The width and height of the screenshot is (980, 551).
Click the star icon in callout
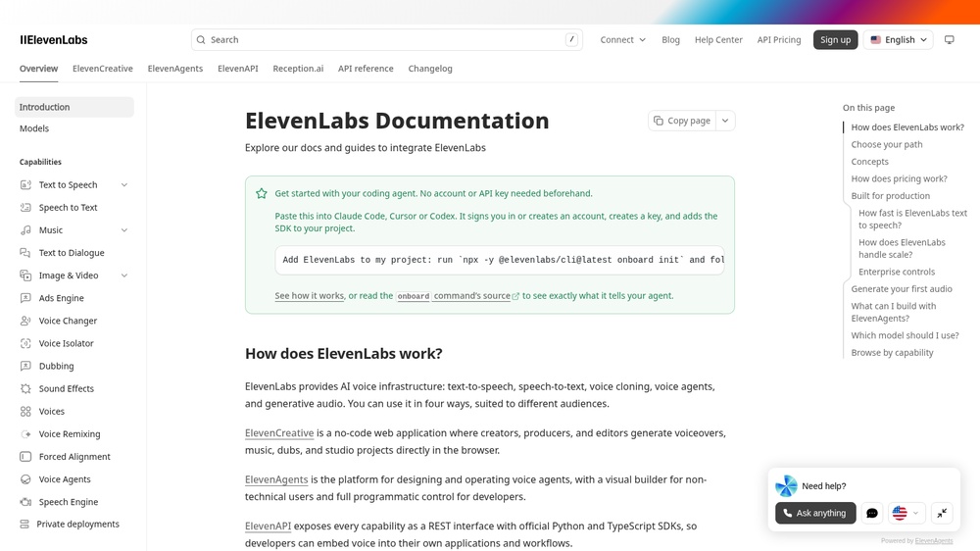point(262,193)
